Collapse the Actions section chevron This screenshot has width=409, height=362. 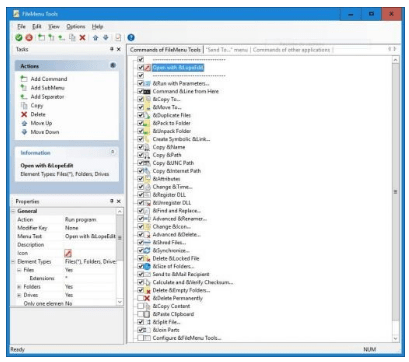point(113,65)
